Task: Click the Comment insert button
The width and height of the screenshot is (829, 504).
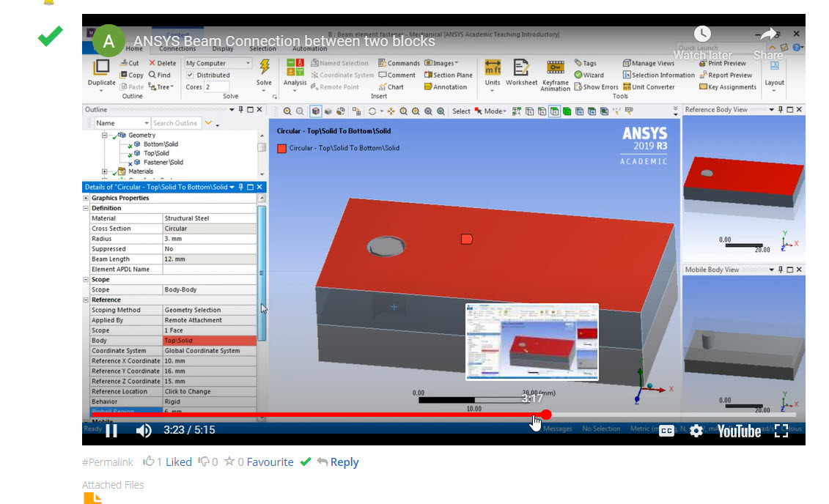Action: pyautogui.click(x=397, y=75)
